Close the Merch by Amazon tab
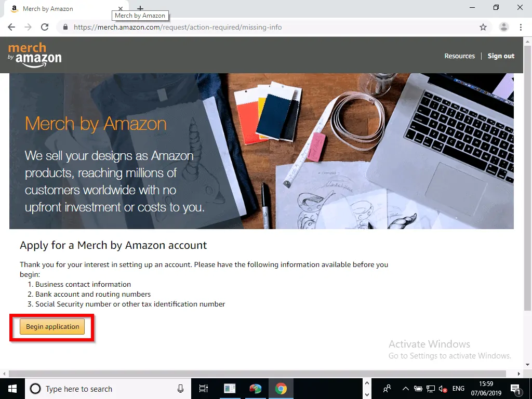Screen dimensions: 532x399 (121, 9)
